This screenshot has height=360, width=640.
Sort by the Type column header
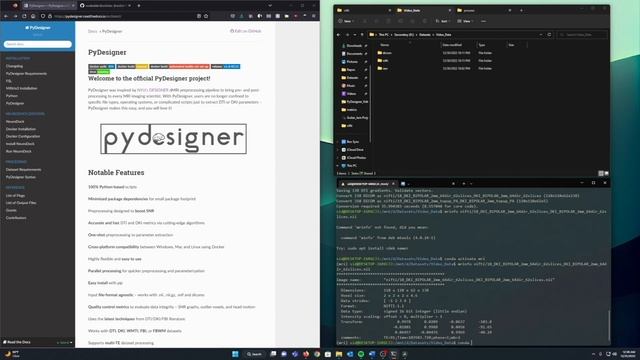482,45
